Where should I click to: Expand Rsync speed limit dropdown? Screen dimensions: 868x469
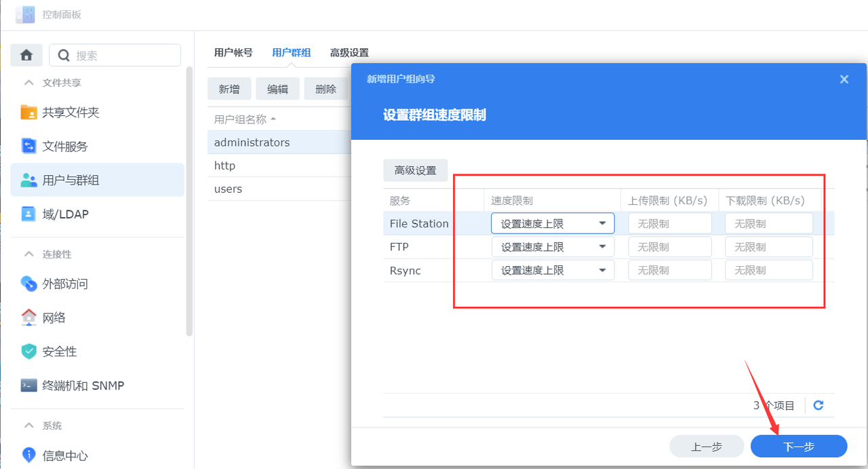(x=602, y=270)
